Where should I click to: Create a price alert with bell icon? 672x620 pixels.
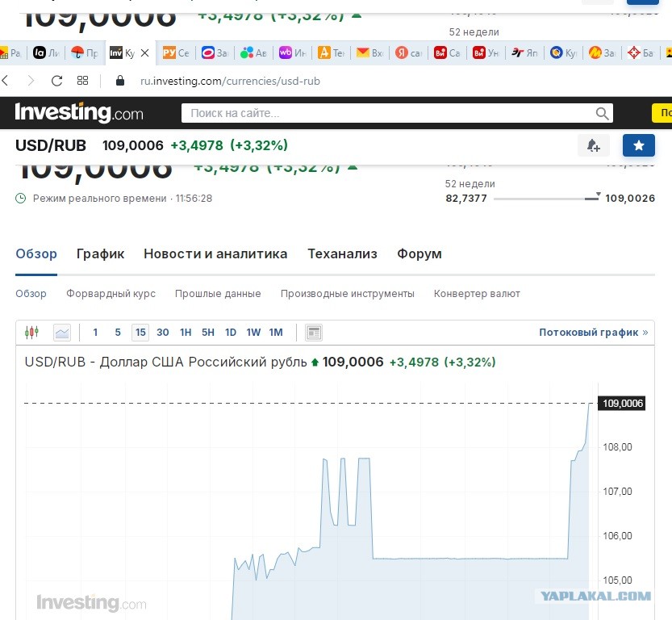pyautogui.click(x=594, y=145)
